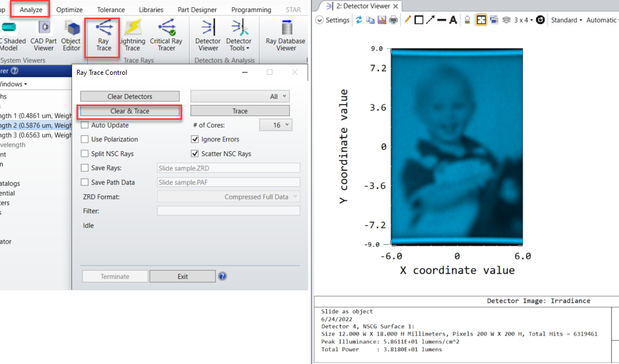This screenshot has width=619, height=364.
Task: Switch to the Programming ribbon tab
Action: click(251, 9)
